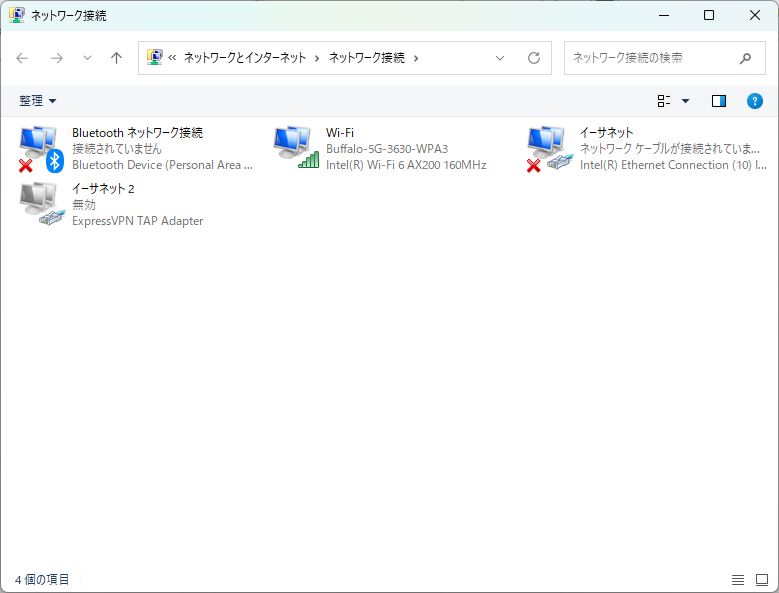
Task: Toggle the preview pane button
Action: (718, 101)
